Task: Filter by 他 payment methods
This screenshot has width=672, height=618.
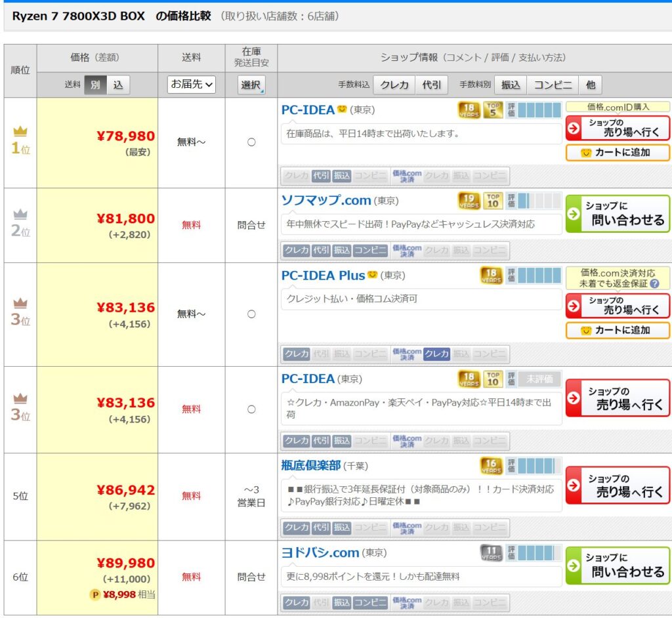Action: click(591, 85)
